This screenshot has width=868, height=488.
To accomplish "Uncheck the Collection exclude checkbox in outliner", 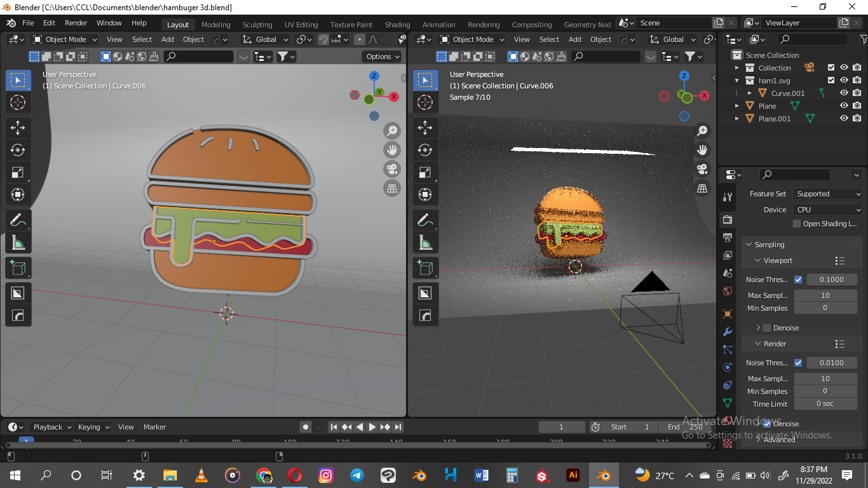I will click(x=831, y=68).
